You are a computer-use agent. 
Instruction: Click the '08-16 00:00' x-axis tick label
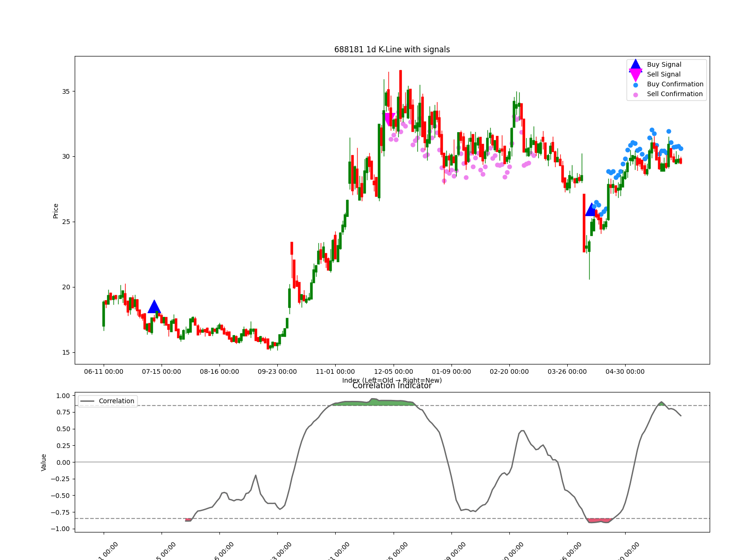click(219, 372)
